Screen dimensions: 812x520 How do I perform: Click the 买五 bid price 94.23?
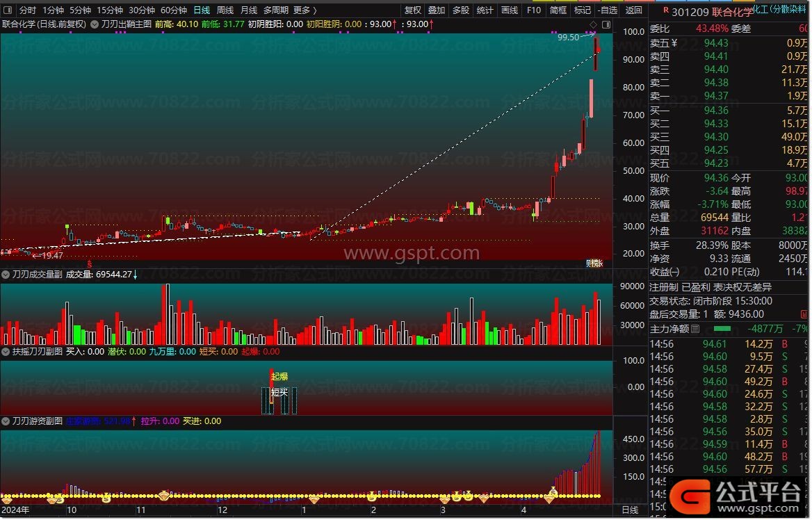pos(715,163)
